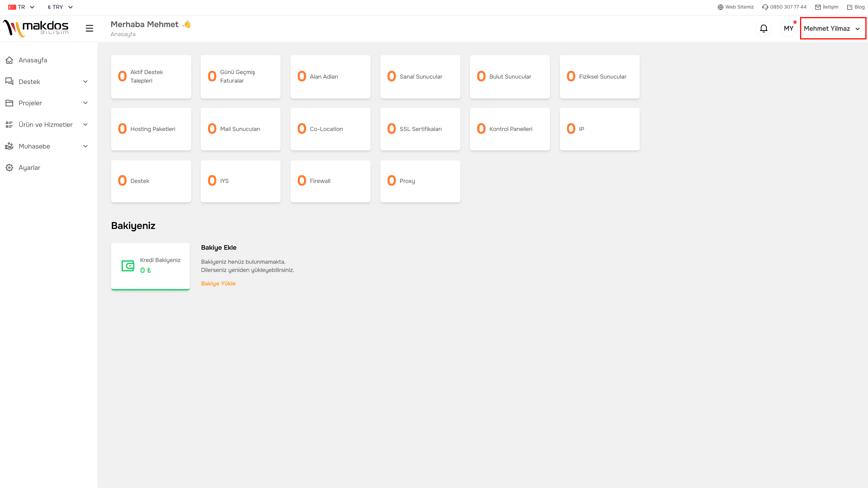The image size is (868, 488).
Task: Click the notification bell icon
Action: [764, 28]
